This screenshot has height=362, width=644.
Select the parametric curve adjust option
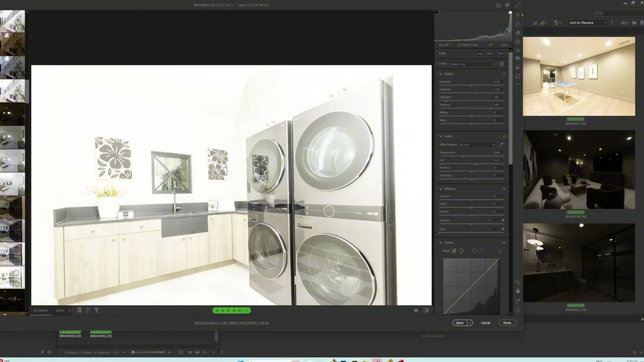tap(454, 251)
